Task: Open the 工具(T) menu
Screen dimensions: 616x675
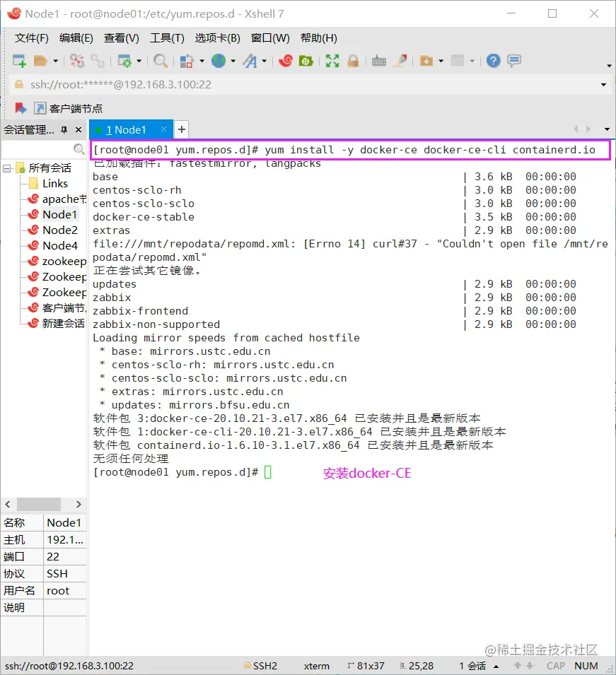Action: [x=167, y=38]
